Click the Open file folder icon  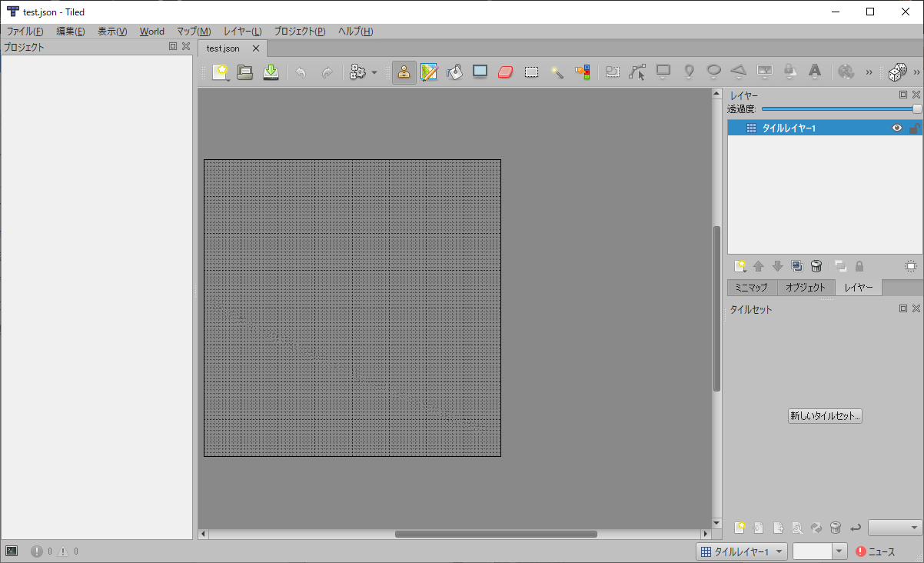(245, 72)
